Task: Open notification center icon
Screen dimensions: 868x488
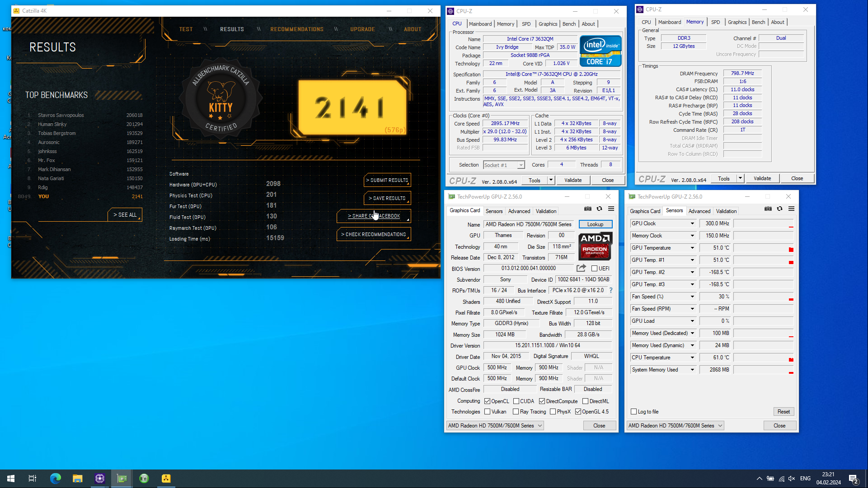Action: [x=853, y=479]
